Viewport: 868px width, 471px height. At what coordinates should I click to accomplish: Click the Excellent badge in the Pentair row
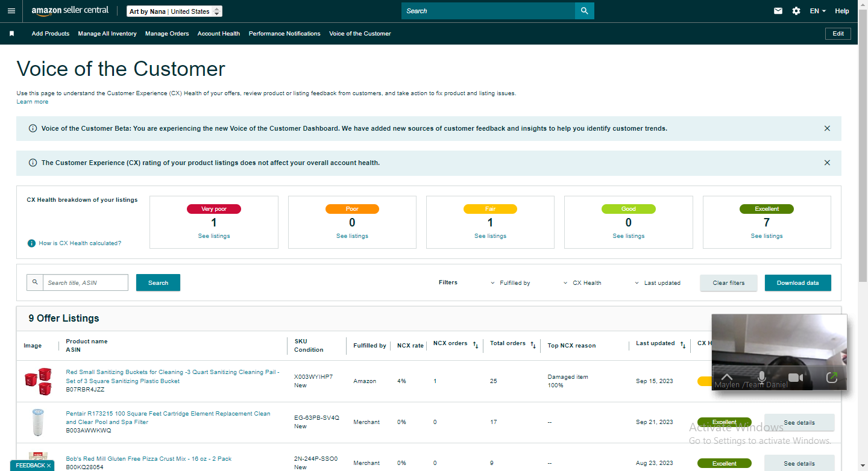pos(725,422)
